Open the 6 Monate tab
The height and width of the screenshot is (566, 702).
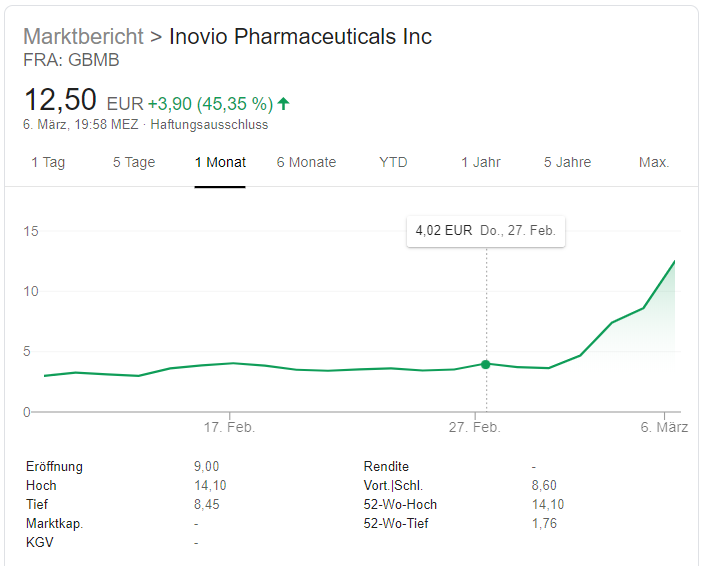[306, 162]
